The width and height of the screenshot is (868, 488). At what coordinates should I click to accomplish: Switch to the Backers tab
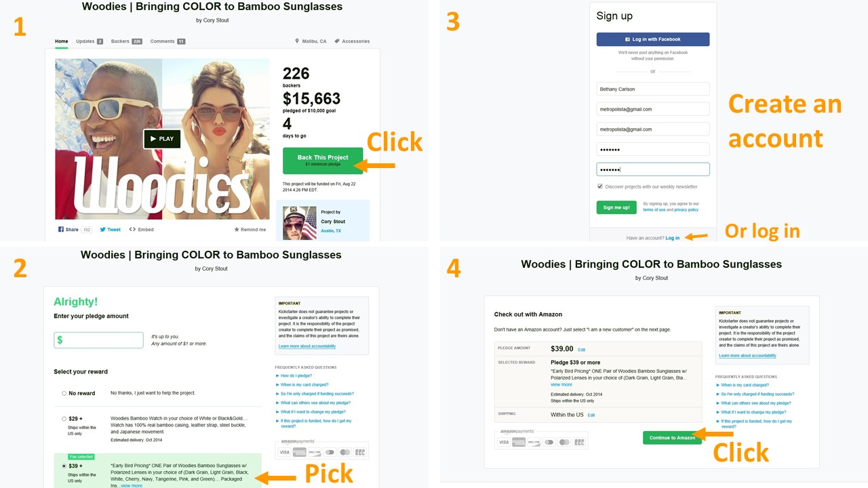pyautogui.click(x=127, y=41)
